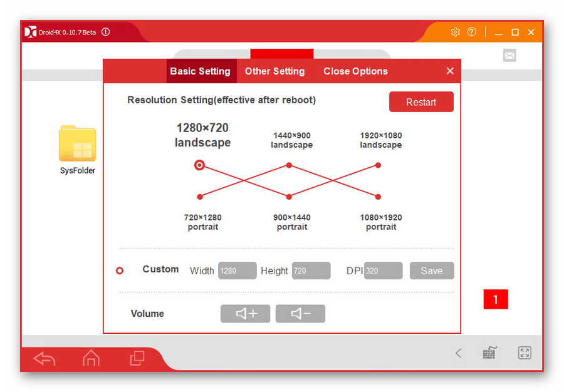Image resolution: width=564 pixels, height=392 pixels.
Task: Click the mail envelope icon
Action: [x=509, y=56]
